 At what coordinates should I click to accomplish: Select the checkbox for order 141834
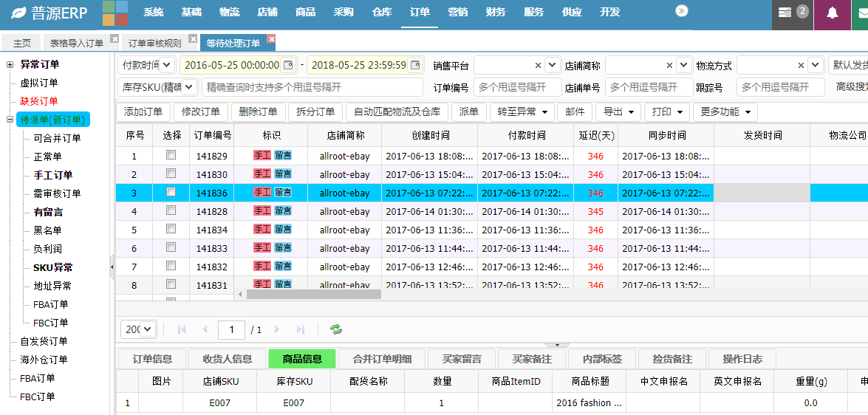tap(171, 229)
